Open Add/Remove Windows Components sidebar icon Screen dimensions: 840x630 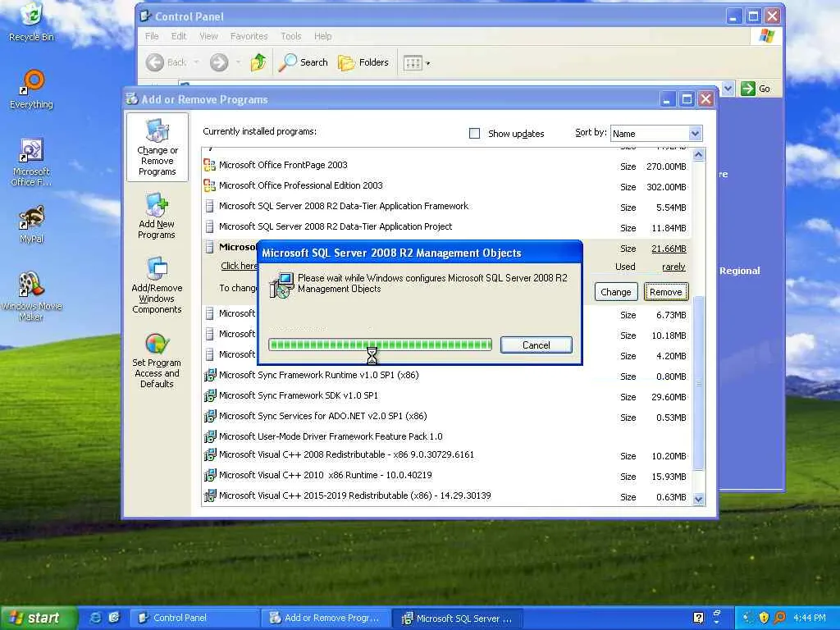(x=157, y=285)
